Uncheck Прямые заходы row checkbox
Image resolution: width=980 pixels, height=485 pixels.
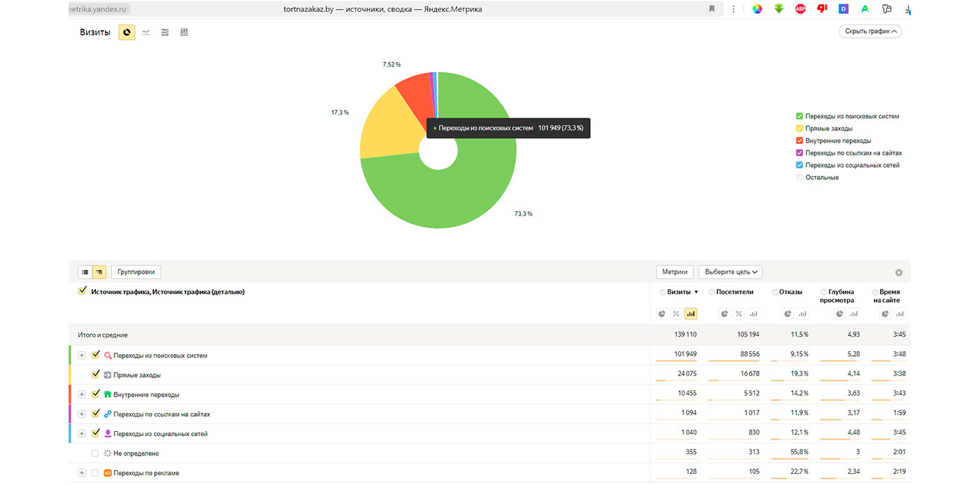tap(95, 374)
